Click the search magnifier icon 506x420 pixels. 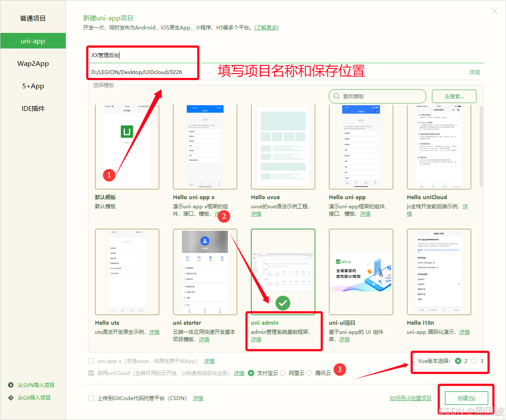pos(336,96)
